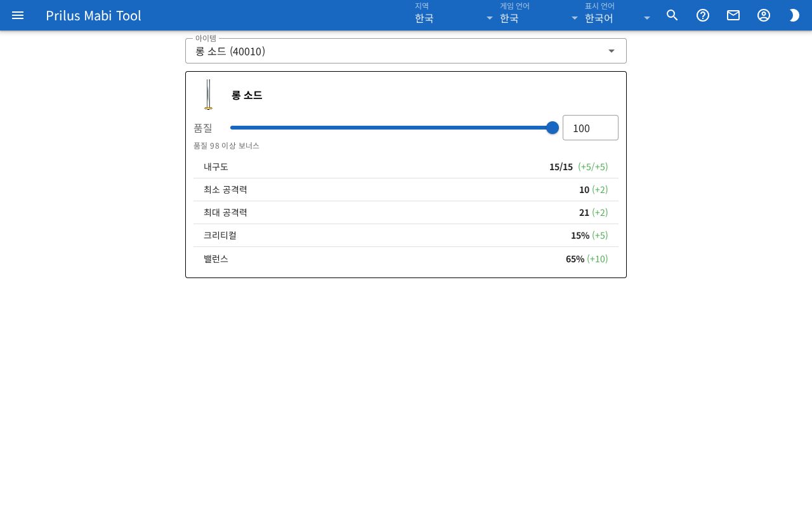The height and width of the screenshot is (508, 812).
Task: Click the 최소 공격력 value 10
Action: (584, 189)
